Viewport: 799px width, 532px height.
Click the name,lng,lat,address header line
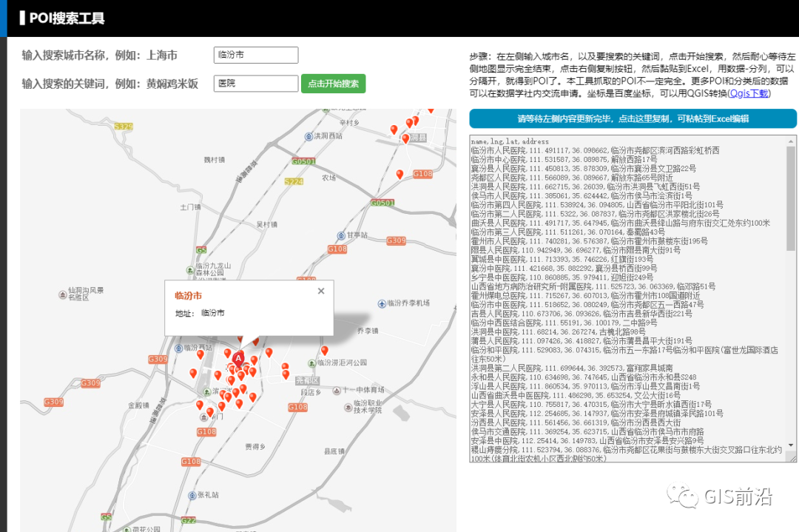tap(510, 141)
